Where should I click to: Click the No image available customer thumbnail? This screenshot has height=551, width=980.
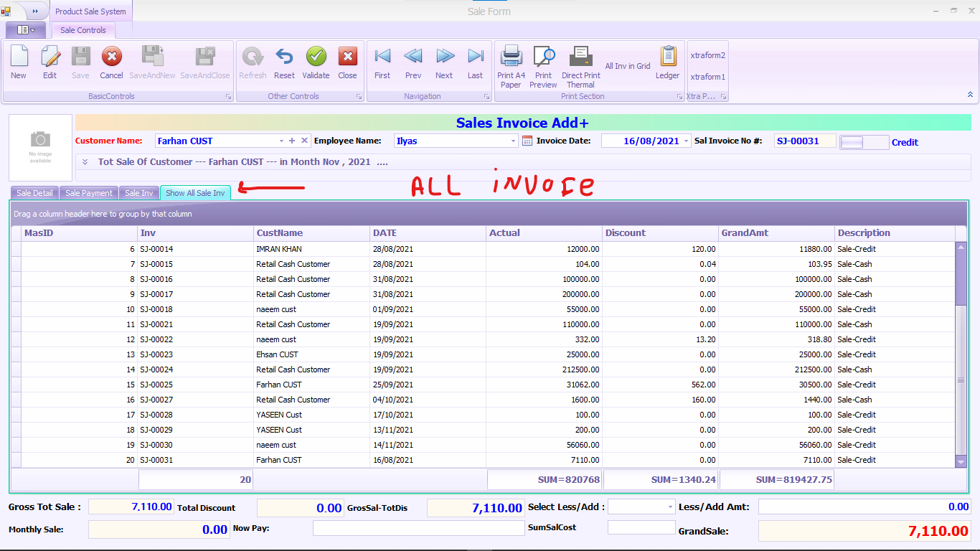[41, 148]
